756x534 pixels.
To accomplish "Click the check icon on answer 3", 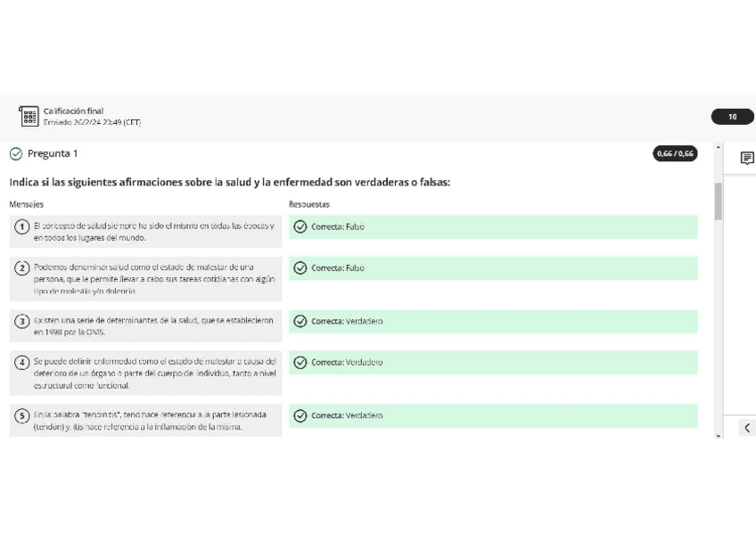I will (x=300, y=322).
